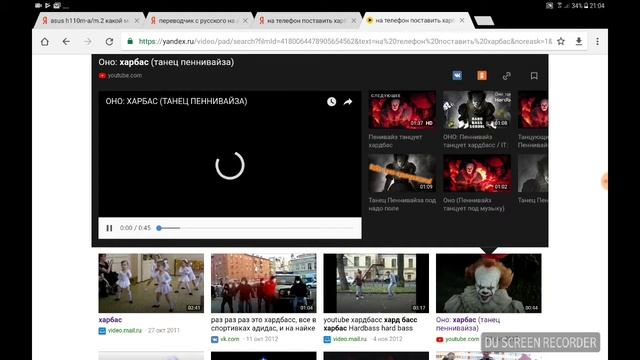Pause the video playback
The width and height of the screenshot is (640, 360).
(x=109, y=228)
